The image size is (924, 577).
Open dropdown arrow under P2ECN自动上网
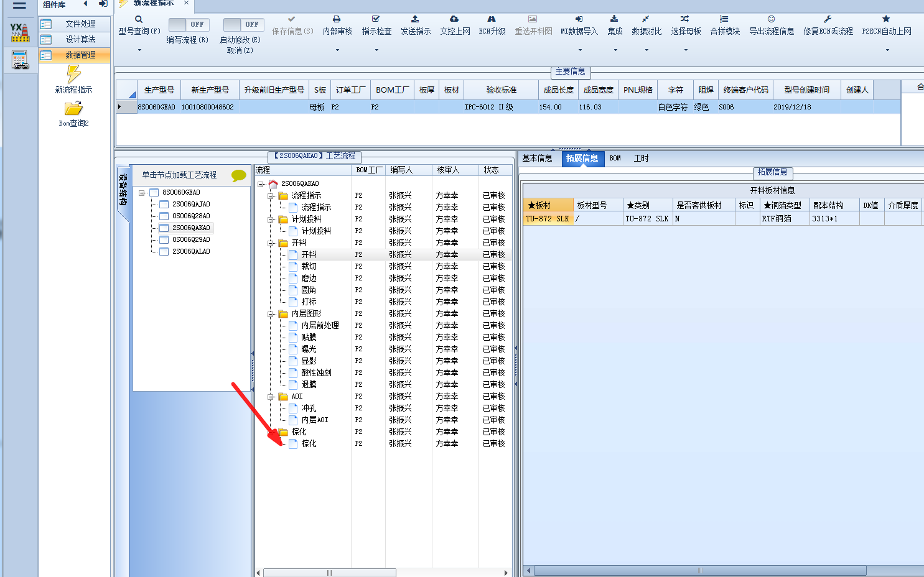click(887, 50)
